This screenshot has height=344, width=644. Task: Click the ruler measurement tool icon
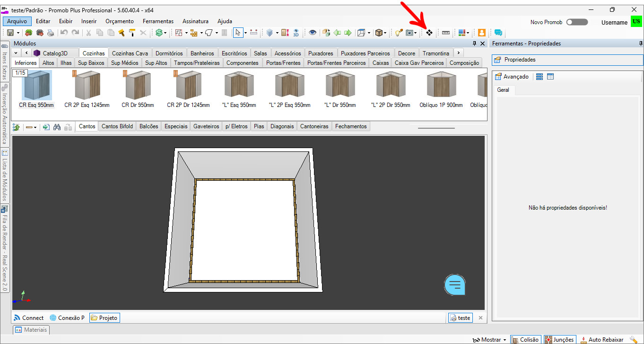[445, 33]
